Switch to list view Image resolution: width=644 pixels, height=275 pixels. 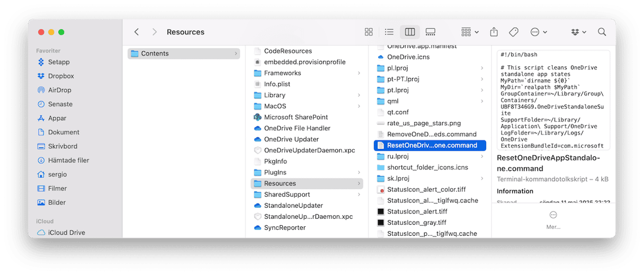coord(389,32)
